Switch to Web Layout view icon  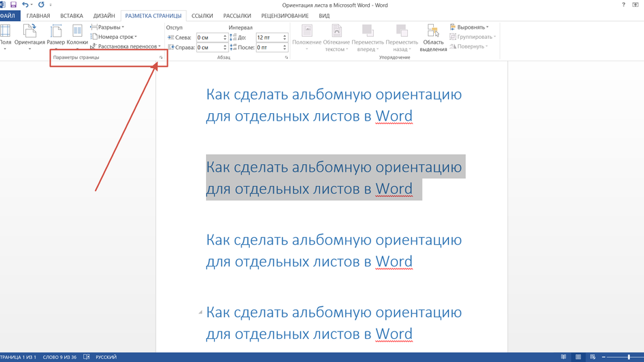coord(593,357)
